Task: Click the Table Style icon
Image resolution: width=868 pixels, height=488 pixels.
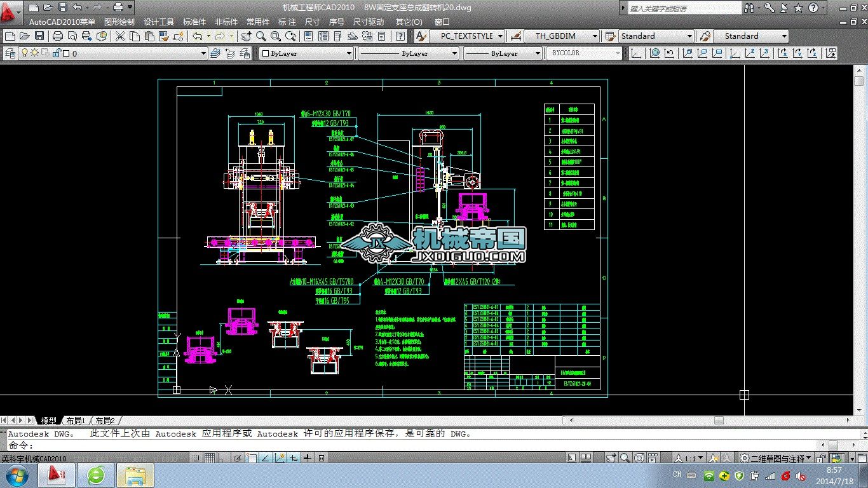Action: (610, 36)
